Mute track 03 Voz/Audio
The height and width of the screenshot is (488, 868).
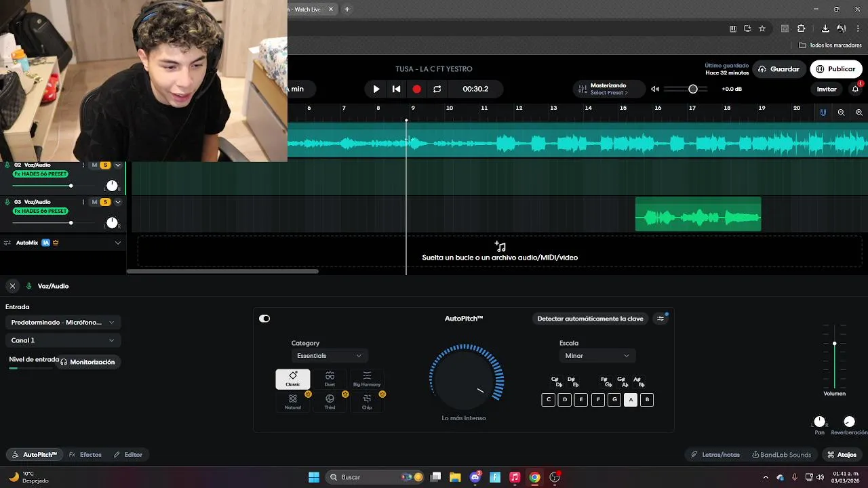pos(94,201)
